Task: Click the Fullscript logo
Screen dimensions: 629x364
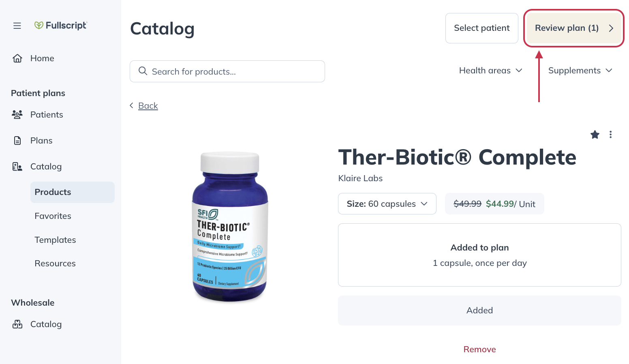Action: click(61, 26)
